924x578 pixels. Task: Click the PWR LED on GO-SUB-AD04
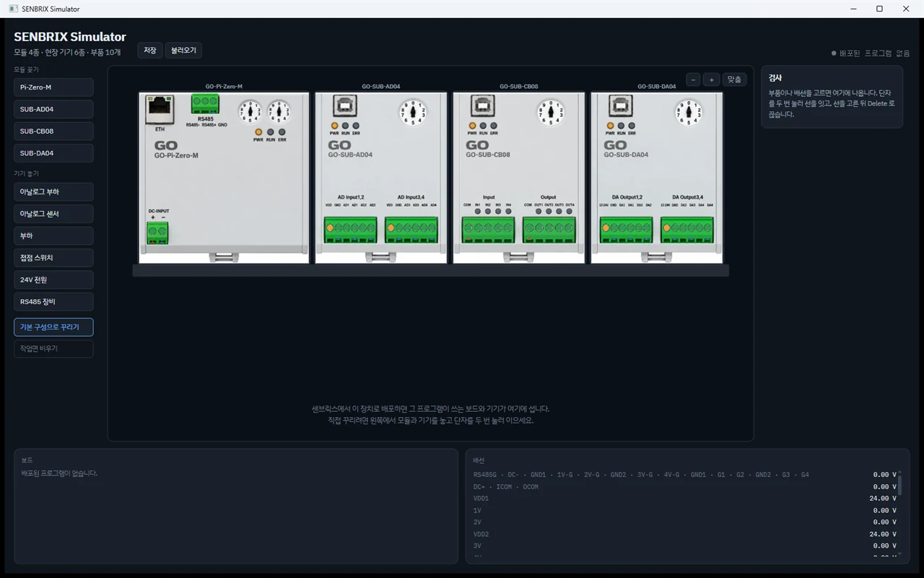334,126
